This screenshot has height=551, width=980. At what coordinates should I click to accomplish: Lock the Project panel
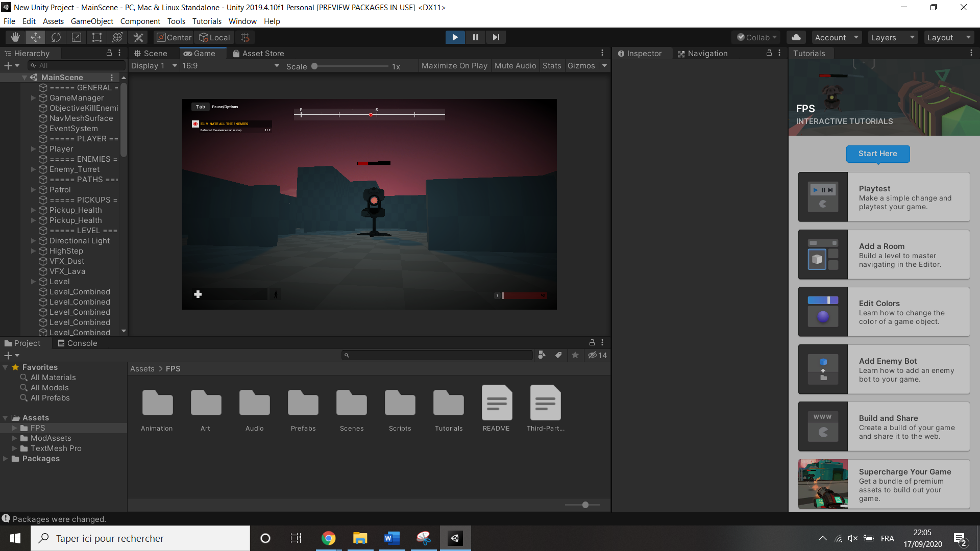(x=592, y=343)
